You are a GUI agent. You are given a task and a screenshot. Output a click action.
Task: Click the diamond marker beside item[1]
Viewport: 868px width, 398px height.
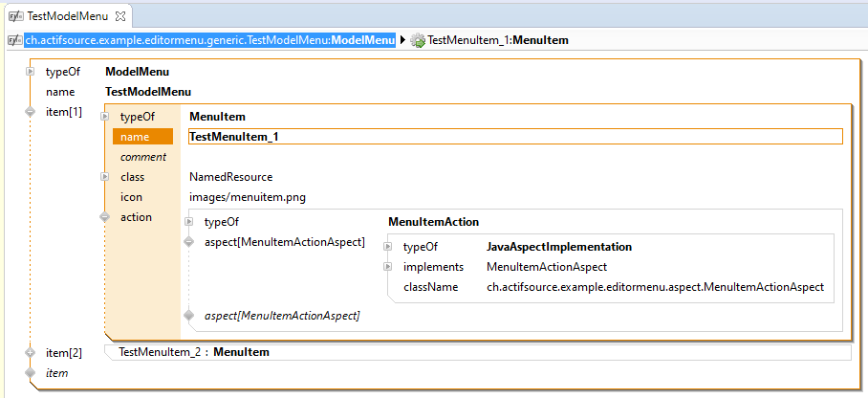[x=30, y=112]
